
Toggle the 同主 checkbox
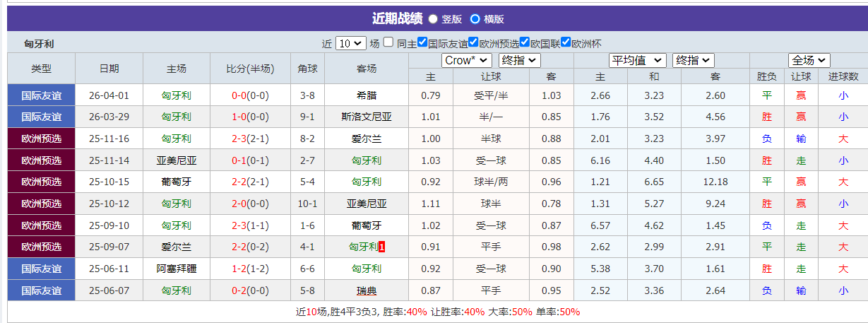(388, 42)
